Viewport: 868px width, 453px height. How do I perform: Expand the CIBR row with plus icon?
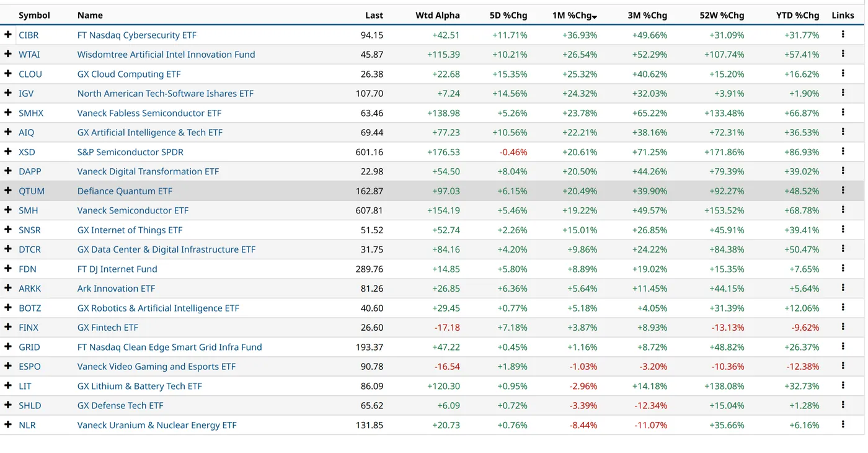(x=8, y=35)
